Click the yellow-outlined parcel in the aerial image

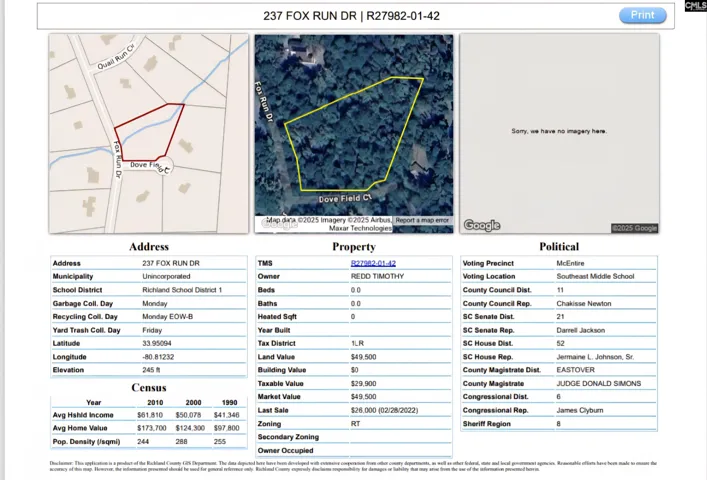354,135
